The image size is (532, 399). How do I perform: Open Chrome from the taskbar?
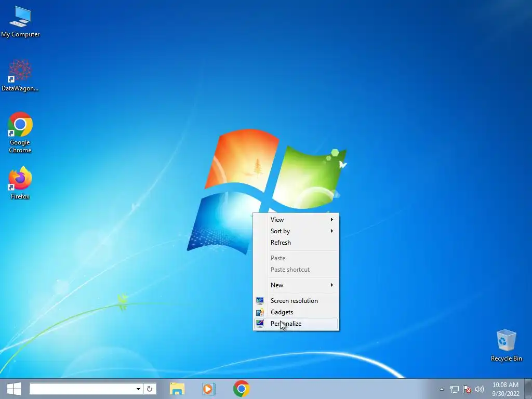point(241,389)
